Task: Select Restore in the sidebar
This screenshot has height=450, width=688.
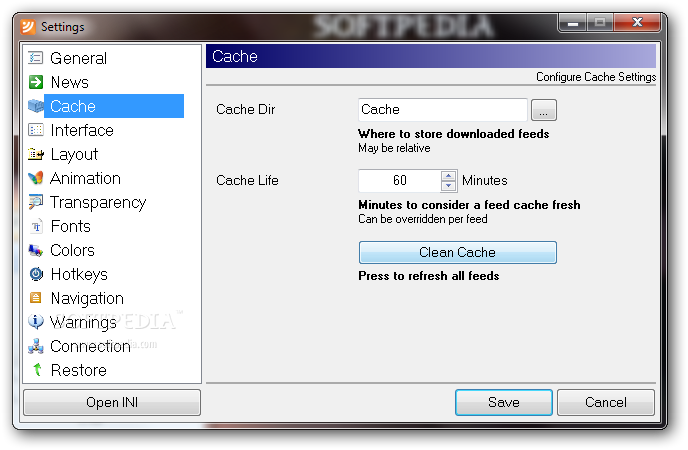Action: [79, 370]
